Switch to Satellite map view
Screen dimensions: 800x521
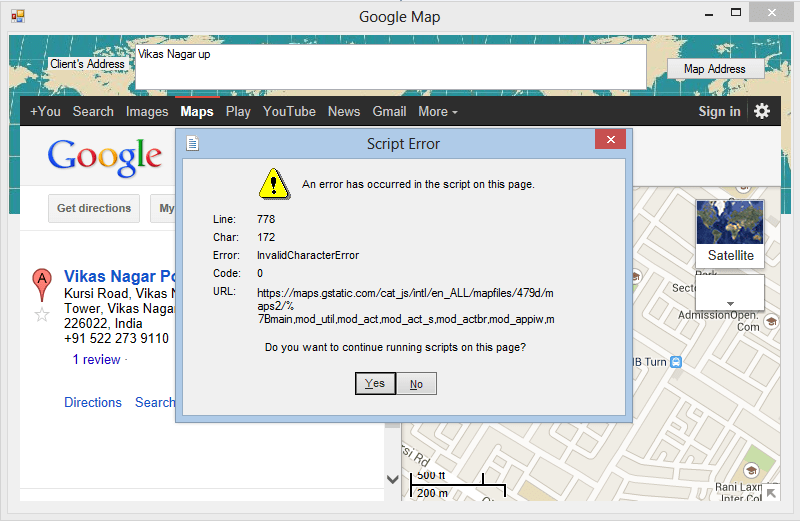click(730, 233)
